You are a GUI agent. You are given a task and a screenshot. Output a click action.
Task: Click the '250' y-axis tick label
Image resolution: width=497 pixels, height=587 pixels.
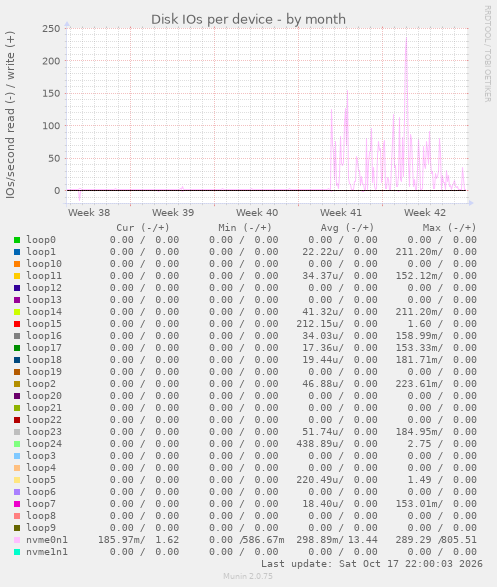51,28
